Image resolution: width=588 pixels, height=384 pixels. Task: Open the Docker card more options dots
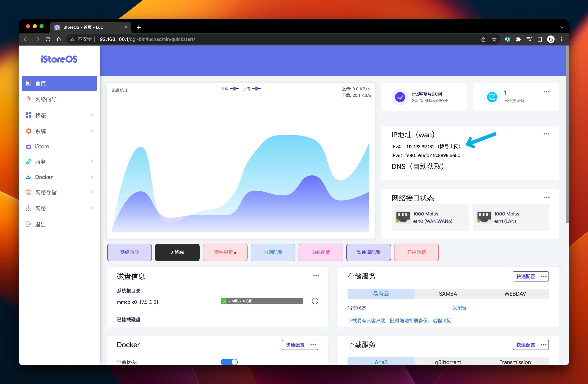(x=313, y=345)
